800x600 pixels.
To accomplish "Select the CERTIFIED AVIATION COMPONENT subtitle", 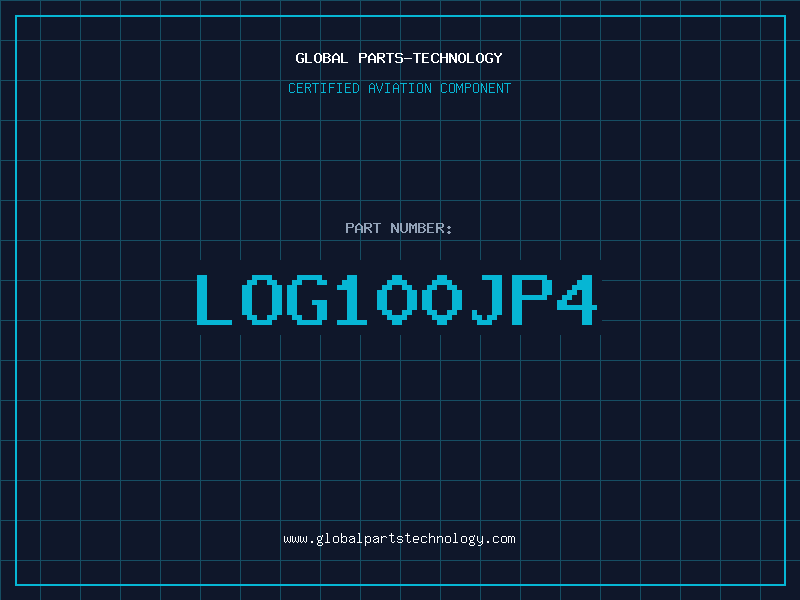I will pos(399,88).
